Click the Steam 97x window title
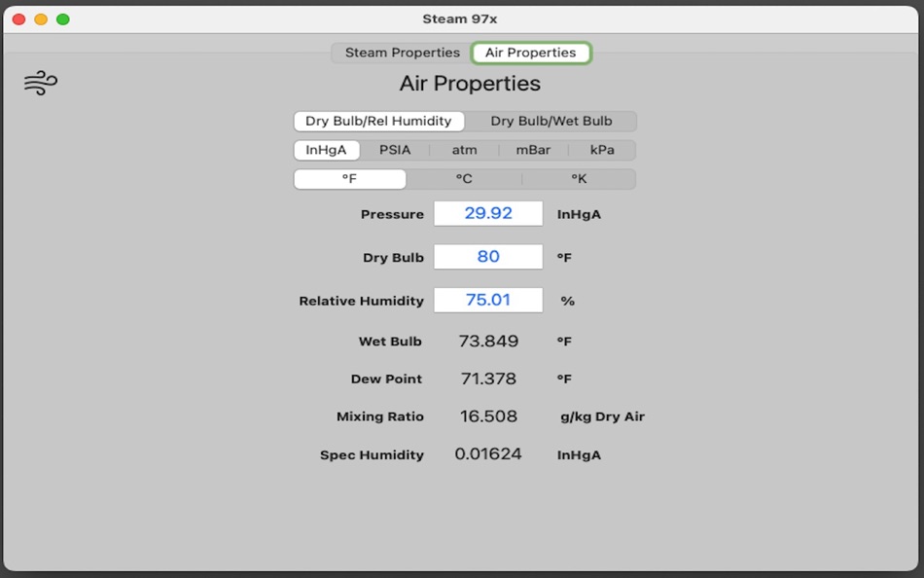924x578 pixels. coord(460,18)
